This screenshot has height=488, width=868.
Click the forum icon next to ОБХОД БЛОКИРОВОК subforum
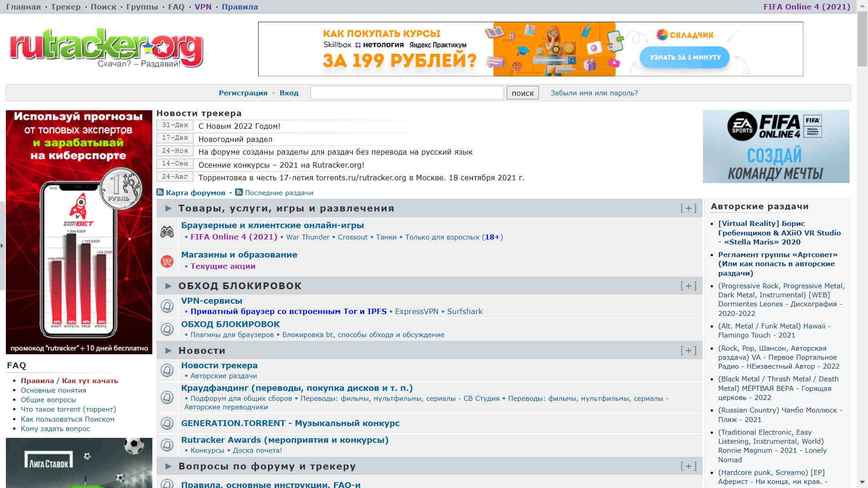167,329
